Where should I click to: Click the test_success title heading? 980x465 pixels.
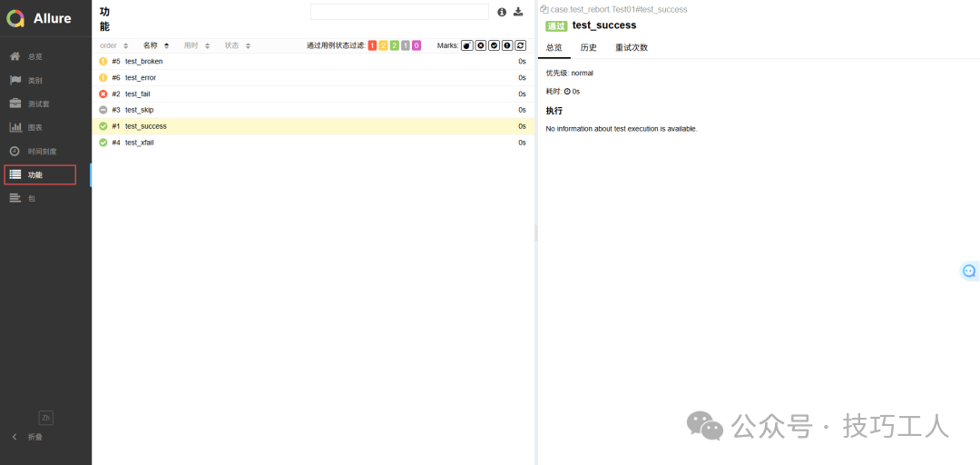click(x=604, y=25)
